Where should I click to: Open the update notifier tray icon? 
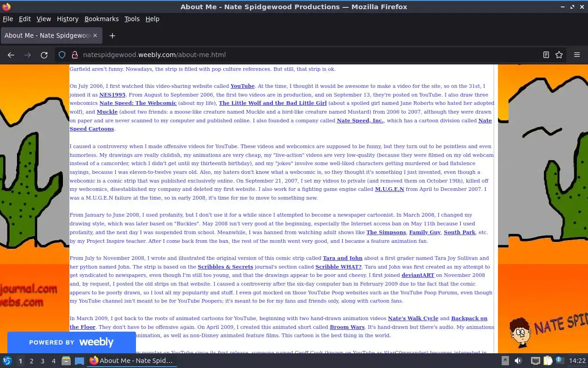tap(560, 361)
